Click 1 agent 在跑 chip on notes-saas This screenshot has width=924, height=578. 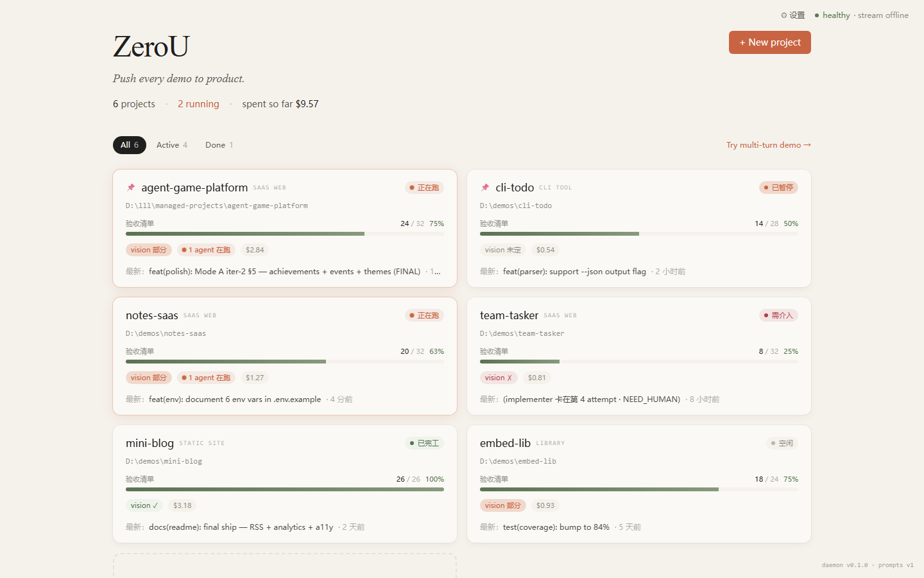click(206, 378)
